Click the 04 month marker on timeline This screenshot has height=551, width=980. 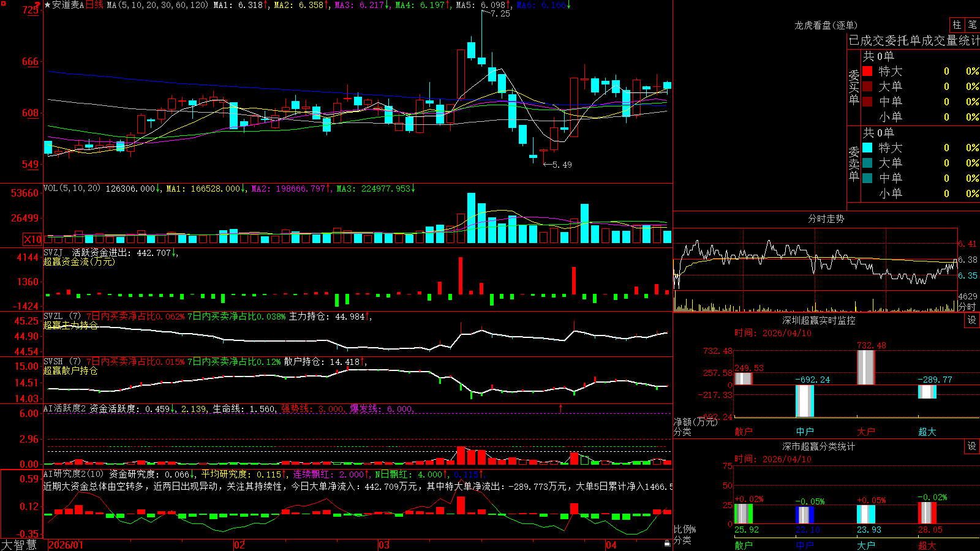(x=611, y=545)
